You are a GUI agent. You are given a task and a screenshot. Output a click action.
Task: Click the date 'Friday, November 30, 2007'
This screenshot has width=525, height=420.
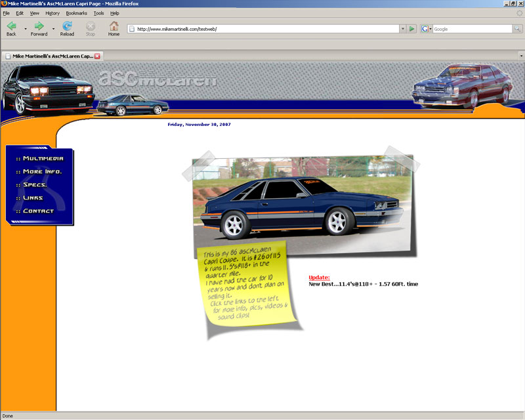[199, 124]
